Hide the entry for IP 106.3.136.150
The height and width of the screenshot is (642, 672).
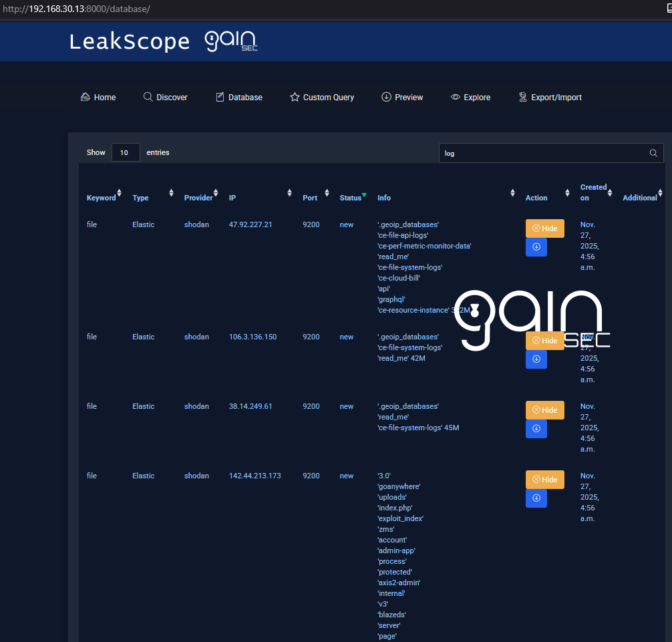(545, 340)
